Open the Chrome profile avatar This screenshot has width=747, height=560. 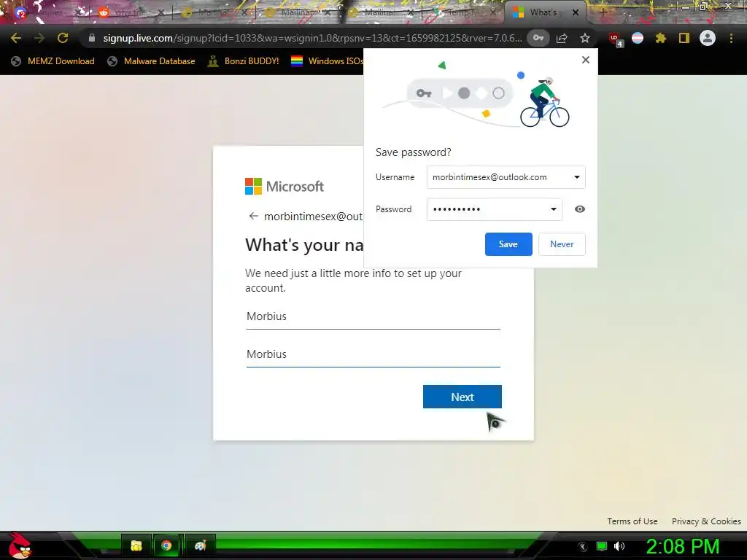(708, 38)
